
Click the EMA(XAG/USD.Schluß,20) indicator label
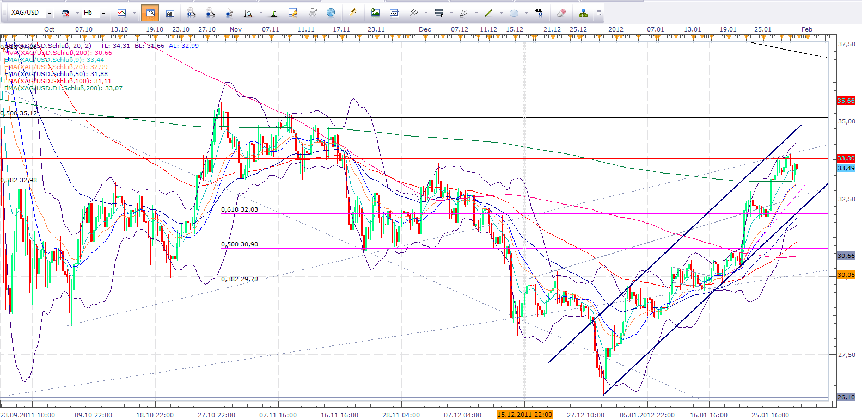click(x=56, y=67)
